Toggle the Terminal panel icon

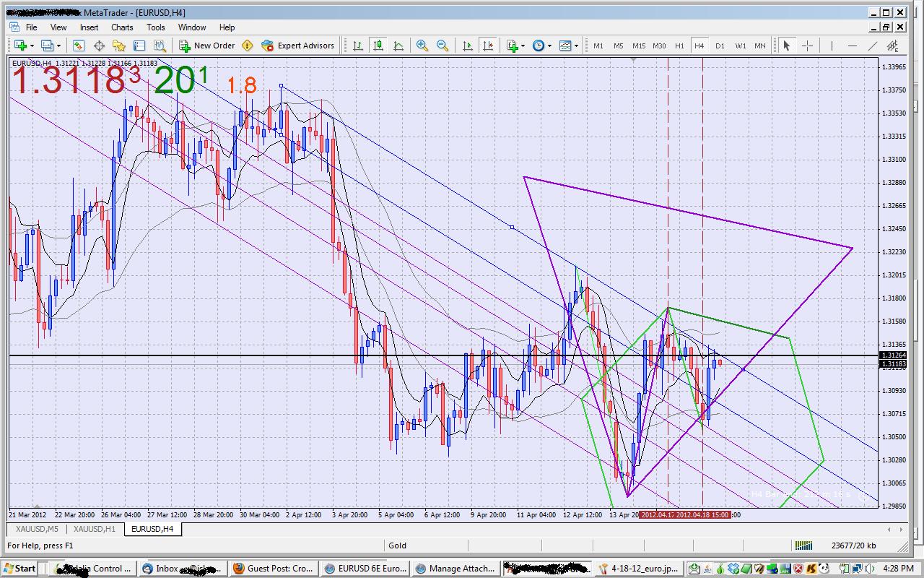coord(139,46)
